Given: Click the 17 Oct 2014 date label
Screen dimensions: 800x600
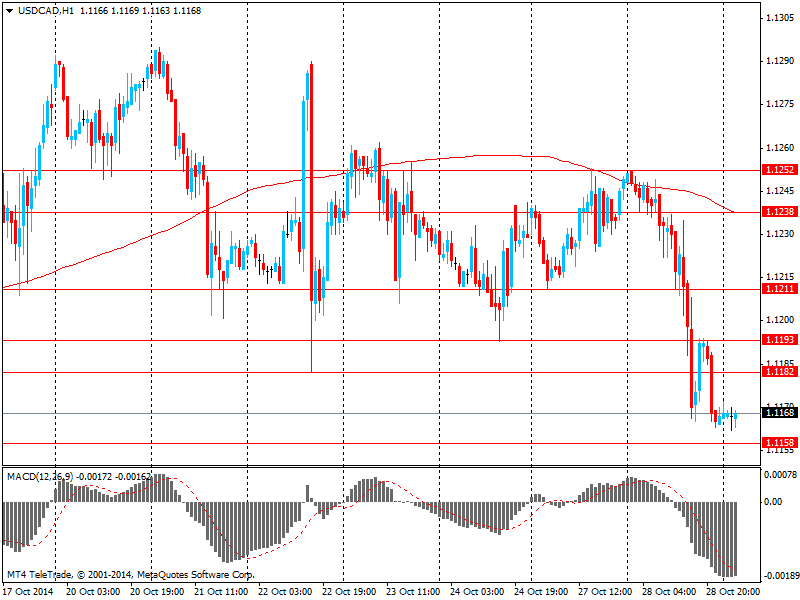Looking at the screenshot, I should click(x=30, y=592).
